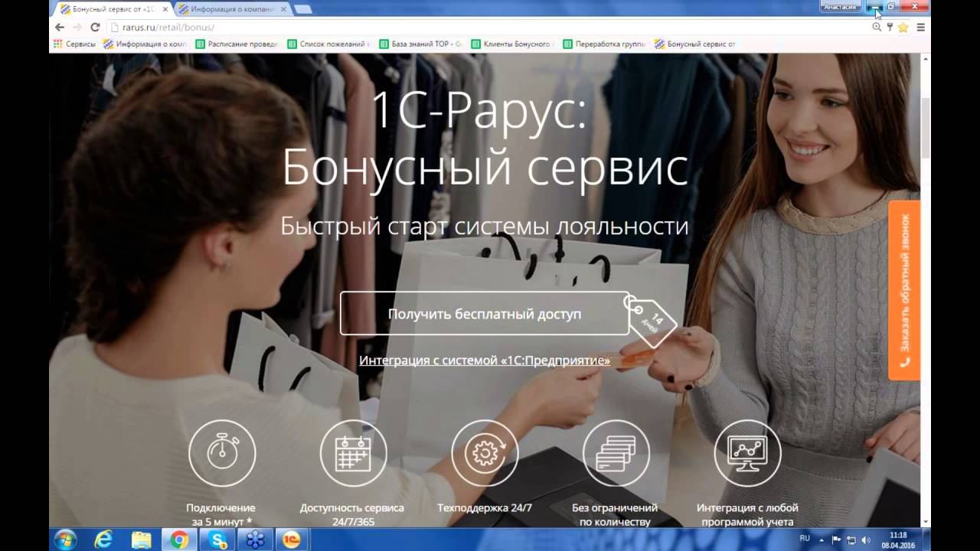Click the network tray icon
Image resolution: width=980 pixels, height=551 pixels.
click(851, 540)
